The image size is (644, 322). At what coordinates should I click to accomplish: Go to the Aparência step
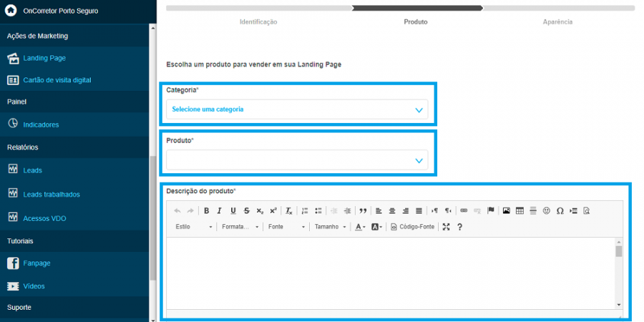tap(557, 21)
